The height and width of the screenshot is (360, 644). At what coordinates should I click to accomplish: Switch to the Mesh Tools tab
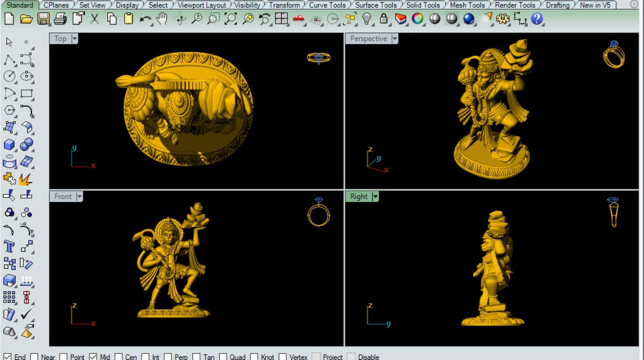click(x=467, y=5)
